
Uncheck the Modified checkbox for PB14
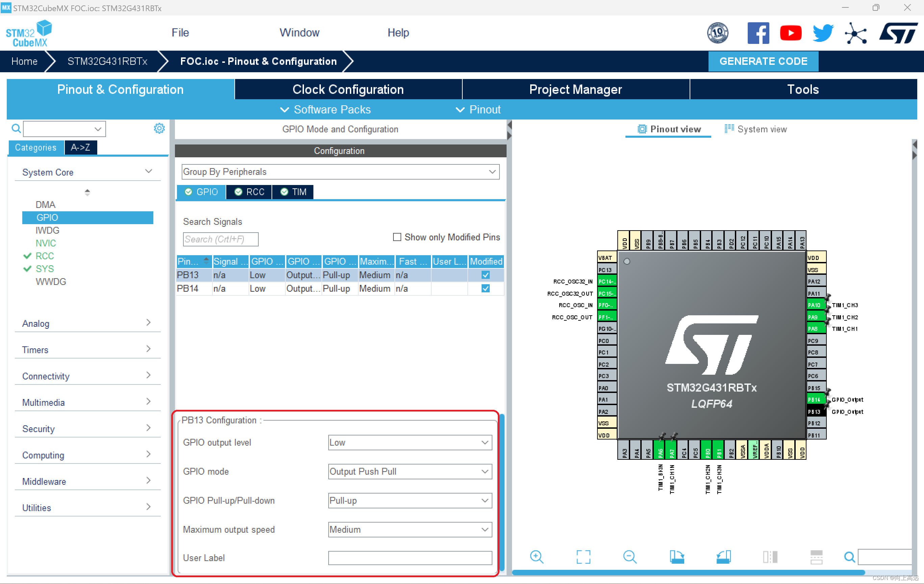pyautogui.click(x=485, y=288)
